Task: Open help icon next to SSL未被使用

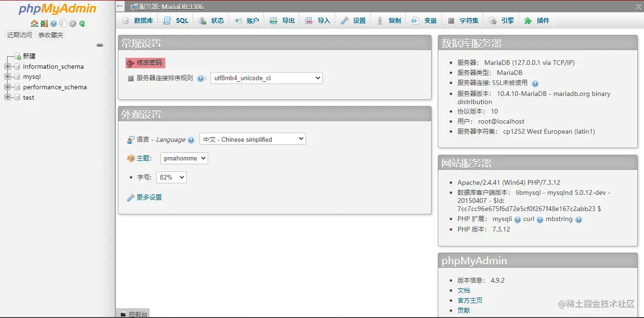Action: click(x=535, y=84)
